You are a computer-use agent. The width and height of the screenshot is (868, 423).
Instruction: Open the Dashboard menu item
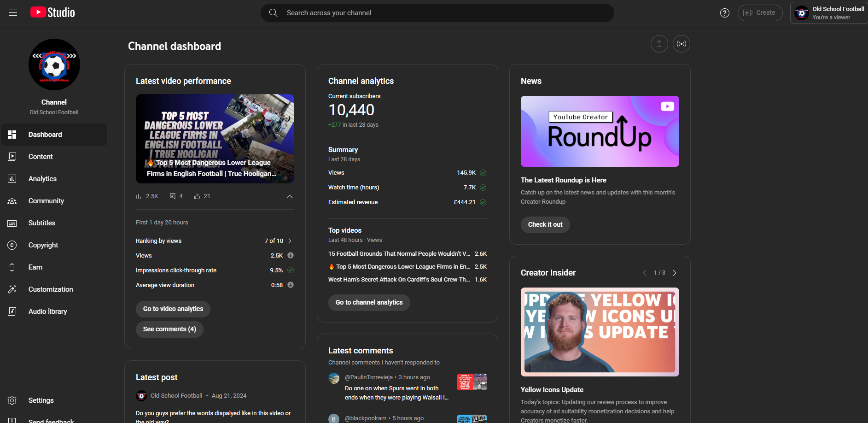click(x=54, y=135)
